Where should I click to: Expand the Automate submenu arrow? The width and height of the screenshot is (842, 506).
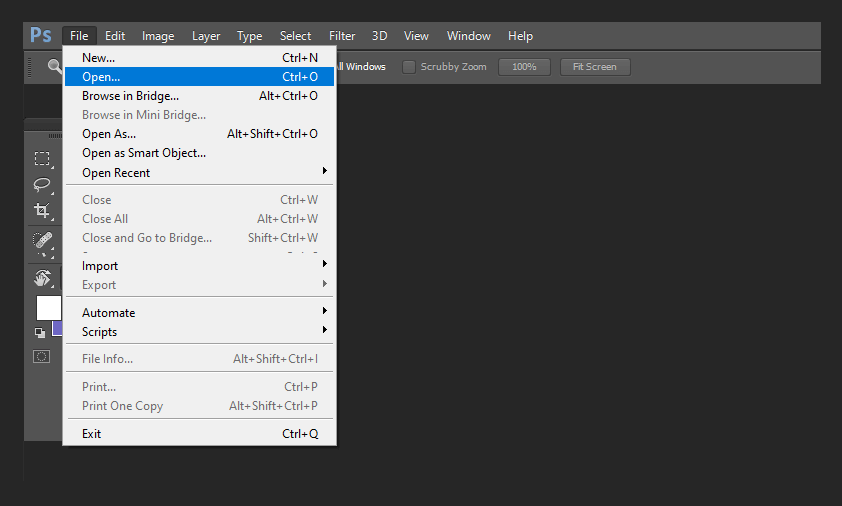pyautogui.click(x=324, y=310)
